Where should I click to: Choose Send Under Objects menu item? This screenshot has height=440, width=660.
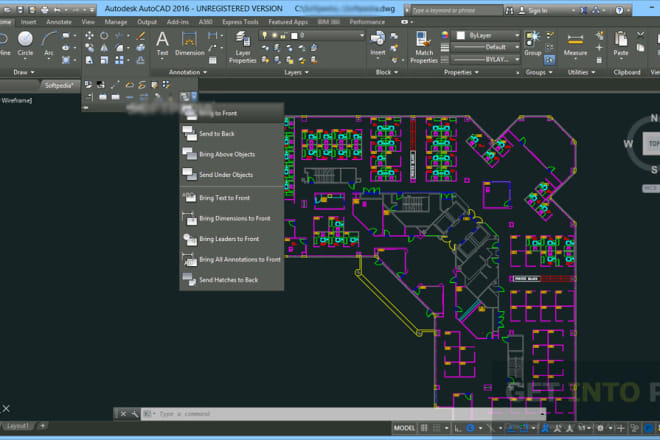coord(232,174)
